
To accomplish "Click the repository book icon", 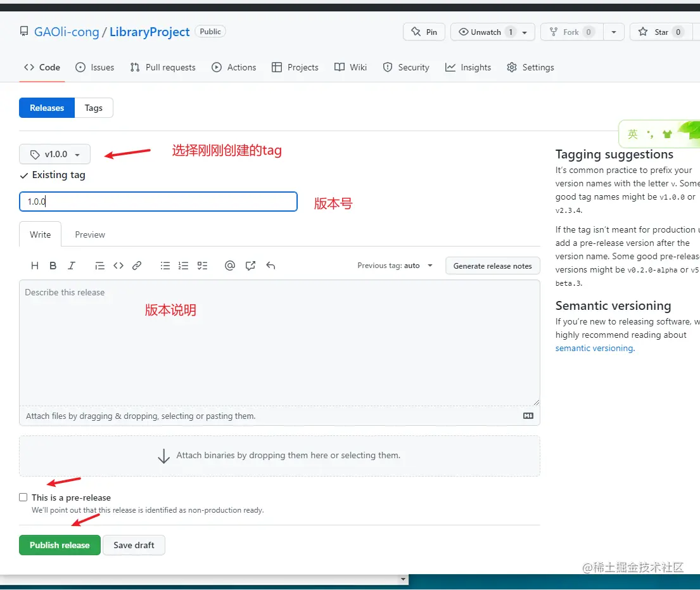I will pyautogui.click(x=24, y=31).
